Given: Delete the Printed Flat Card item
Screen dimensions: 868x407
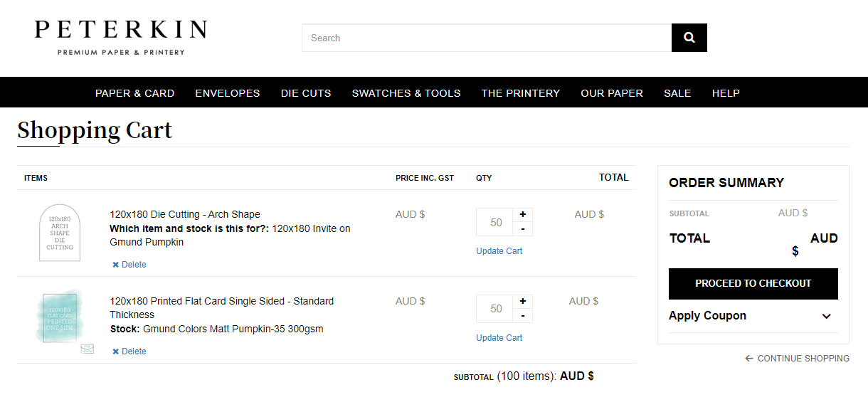Looking at the screenshot, I should [x=129, y=351].
